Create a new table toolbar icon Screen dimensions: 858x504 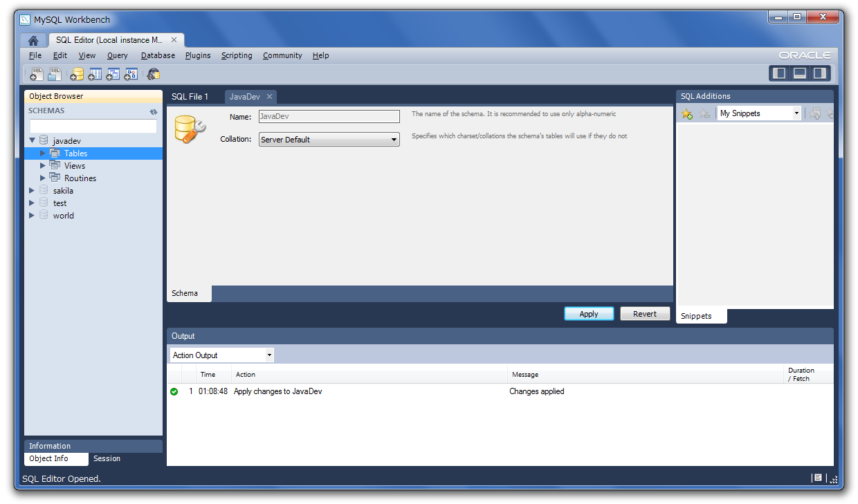click(95, 73)
